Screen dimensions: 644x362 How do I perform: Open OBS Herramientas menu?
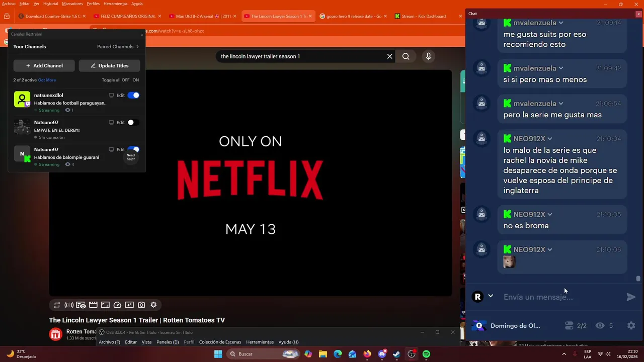[260, 342]
